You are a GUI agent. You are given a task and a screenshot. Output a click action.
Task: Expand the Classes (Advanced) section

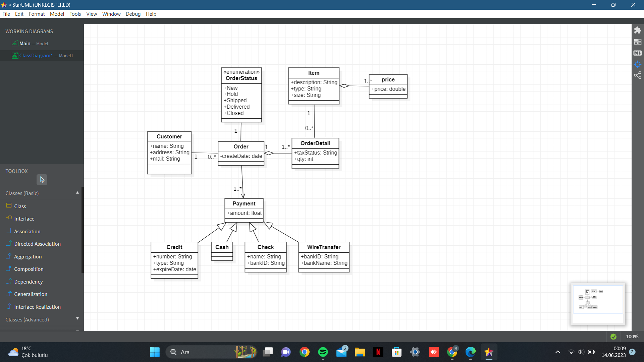pos(77,319)
